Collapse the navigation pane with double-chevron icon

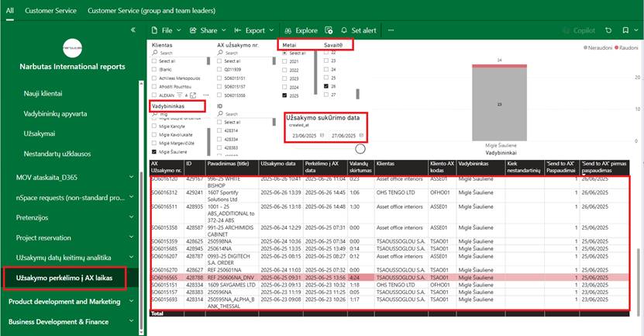point(133,30)
